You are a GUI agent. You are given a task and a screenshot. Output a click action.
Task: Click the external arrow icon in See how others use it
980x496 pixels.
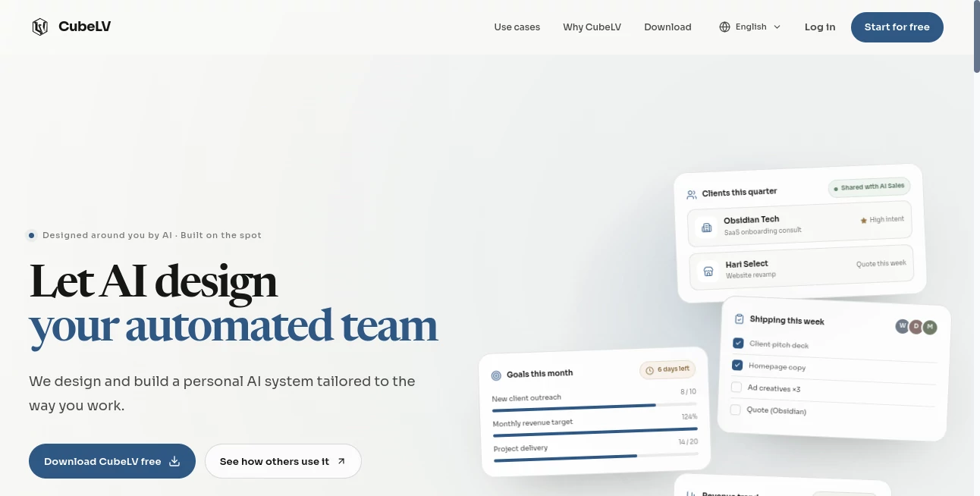click(x=341, y=461)
